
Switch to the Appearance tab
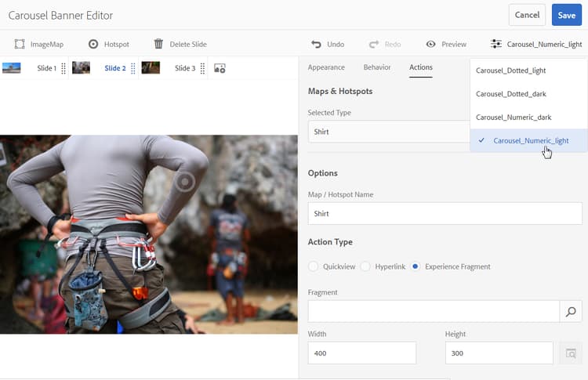tap(326, 67)
